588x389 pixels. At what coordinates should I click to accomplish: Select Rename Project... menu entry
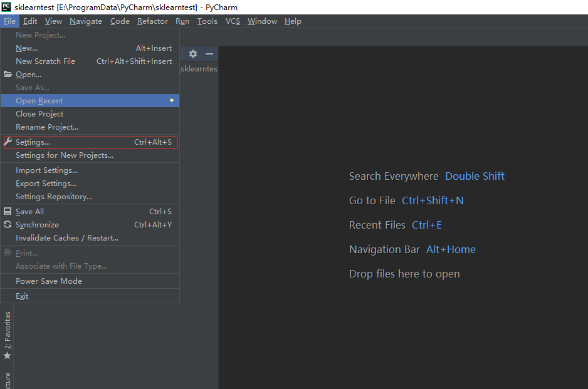pyautogui.click(x=90, y=127)
